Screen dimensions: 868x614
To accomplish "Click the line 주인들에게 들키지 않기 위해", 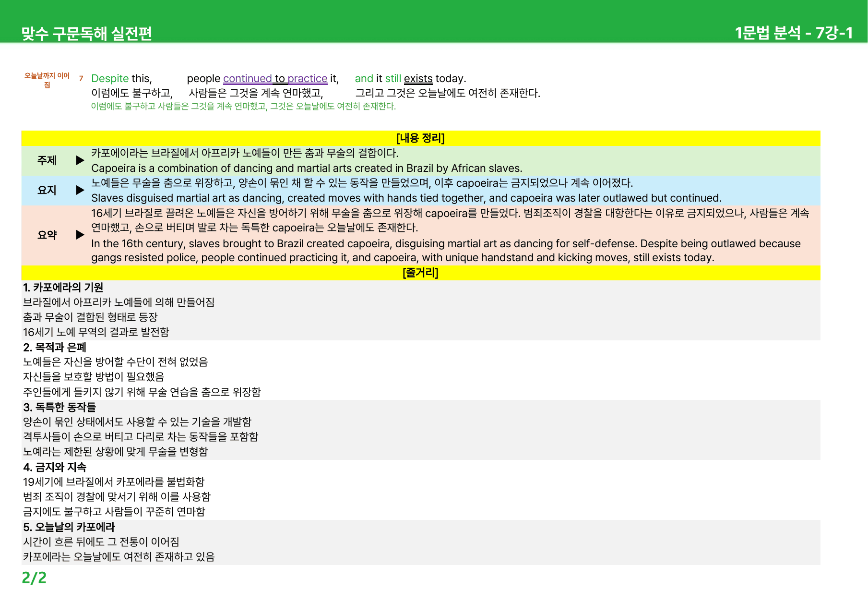I will [x=142, y=392].
